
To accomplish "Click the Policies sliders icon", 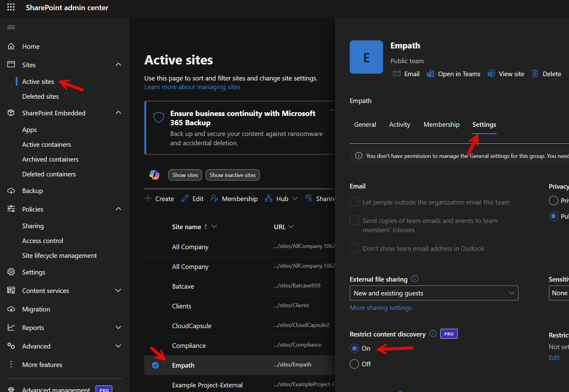I will (11, 209).
